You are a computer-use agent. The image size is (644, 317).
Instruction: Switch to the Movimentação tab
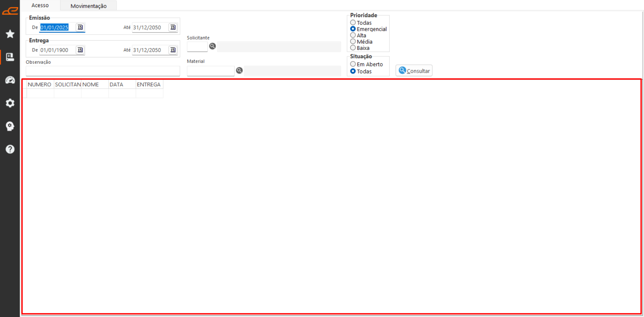(x=88, y=6)
